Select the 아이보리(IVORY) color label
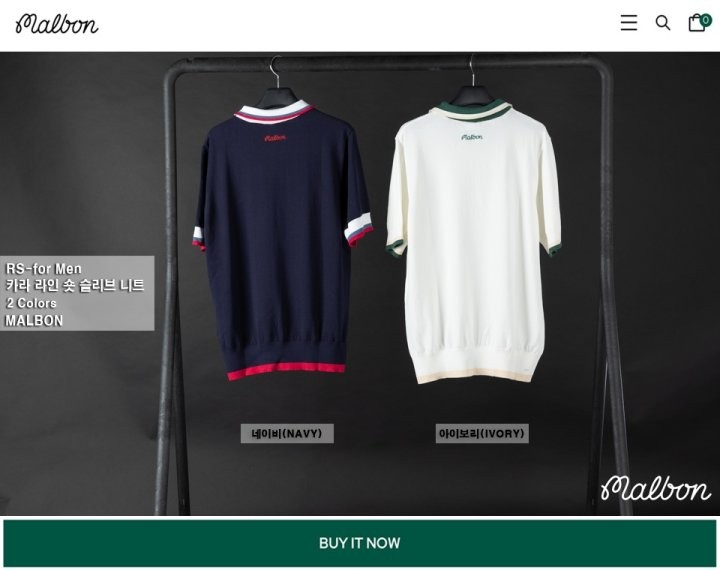The image size is (720, 570). coord(482,434)
